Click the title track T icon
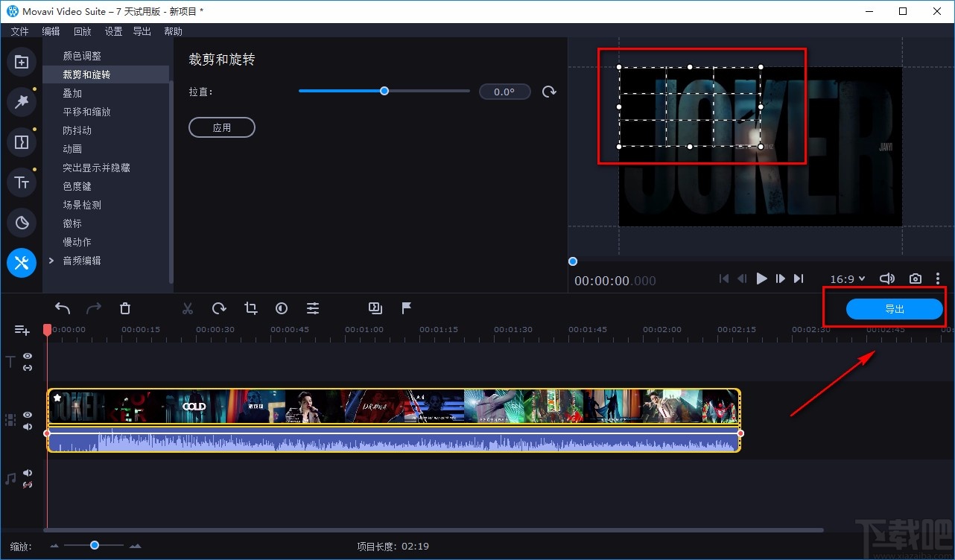This screenshot has height=560, width=955. tap(10, 362)
